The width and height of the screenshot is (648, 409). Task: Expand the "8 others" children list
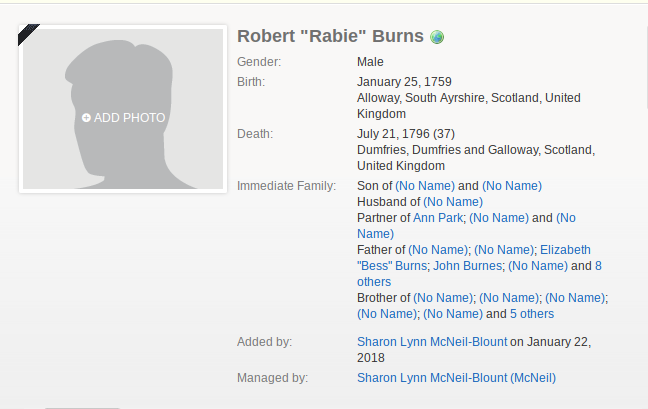click(598, 266)
